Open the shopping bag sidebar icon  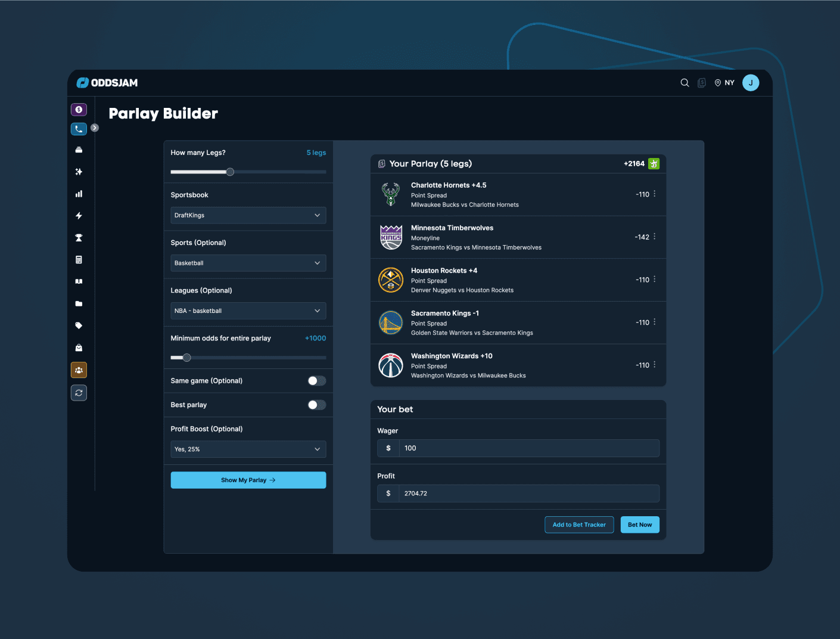tap(79, 348)
